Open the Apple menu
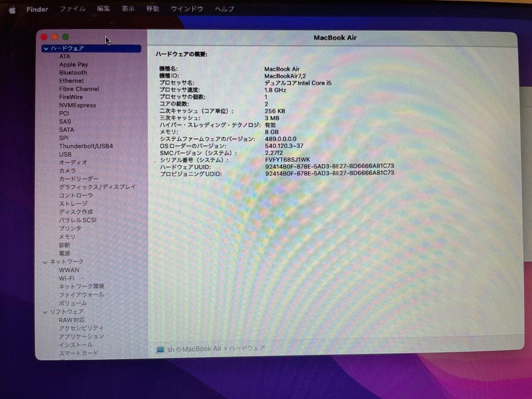532x399 pixels. 12,8
